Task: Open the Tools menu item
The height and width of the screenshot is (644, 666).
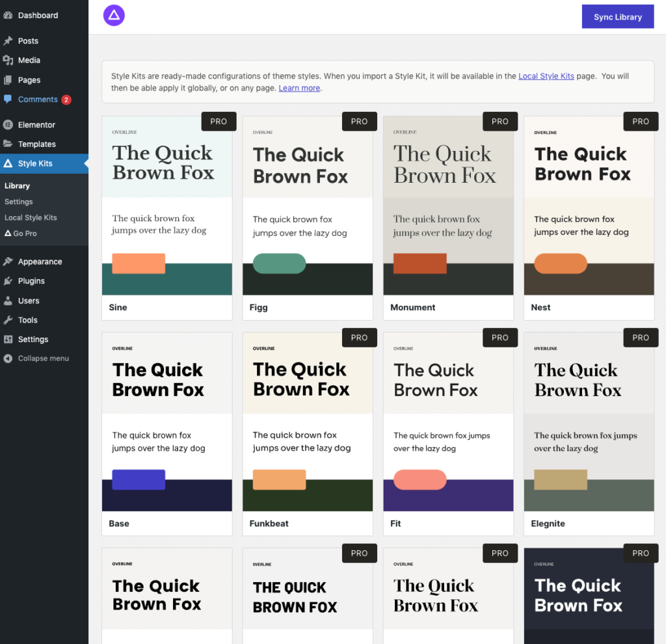Action: (x=44, y=320)
